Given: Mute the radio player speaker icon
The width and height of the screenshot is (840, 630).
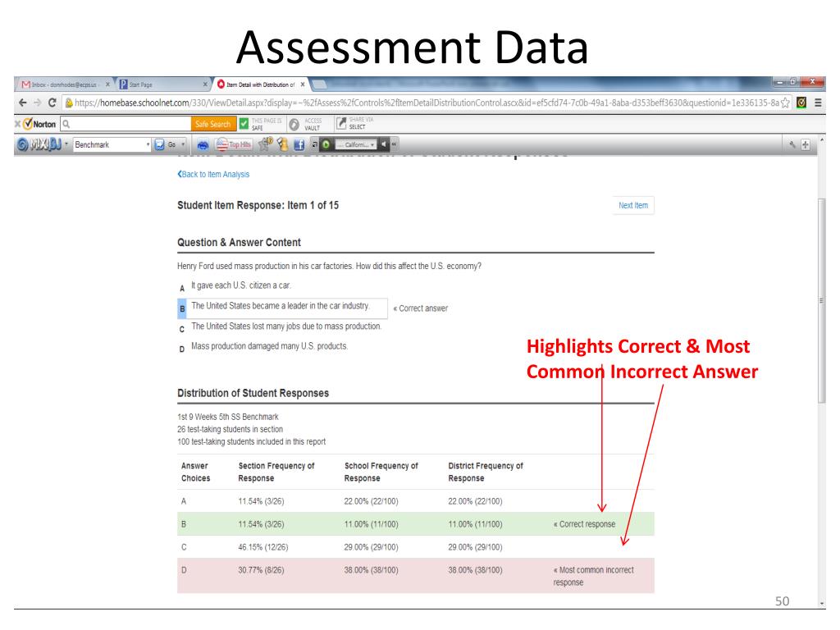Looking at the screenshot, I should 383,144.
